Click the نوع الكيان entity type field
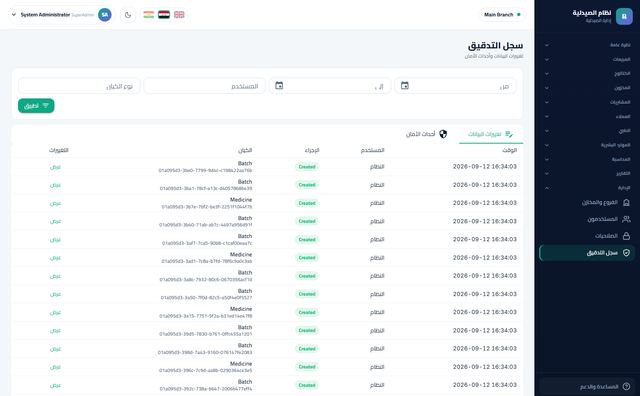The image size is (640, 396). click(79, 86)
